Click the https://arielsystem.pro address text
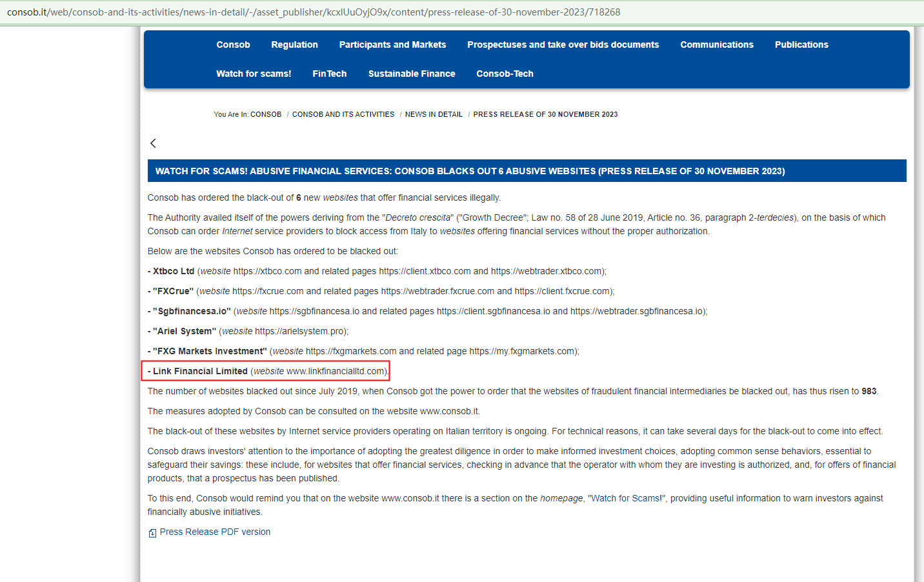The image size is (924, 582). pos(300,331)
